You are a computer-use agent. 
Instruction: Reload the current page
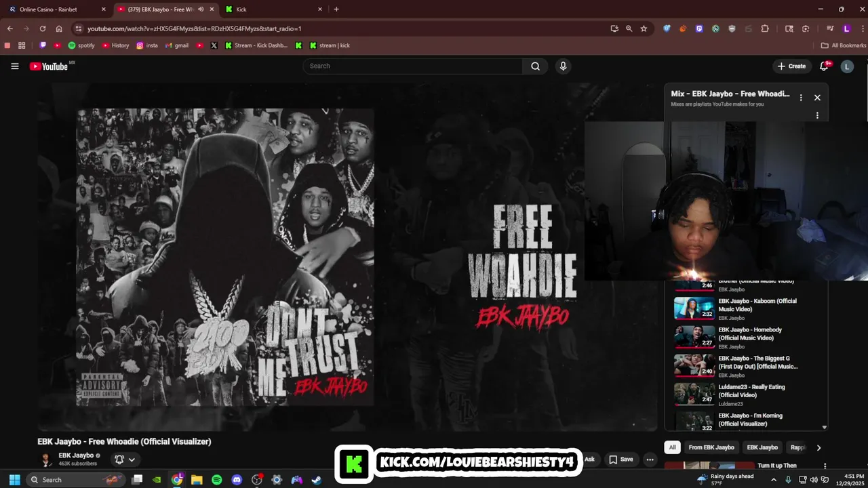coord(42,28)
